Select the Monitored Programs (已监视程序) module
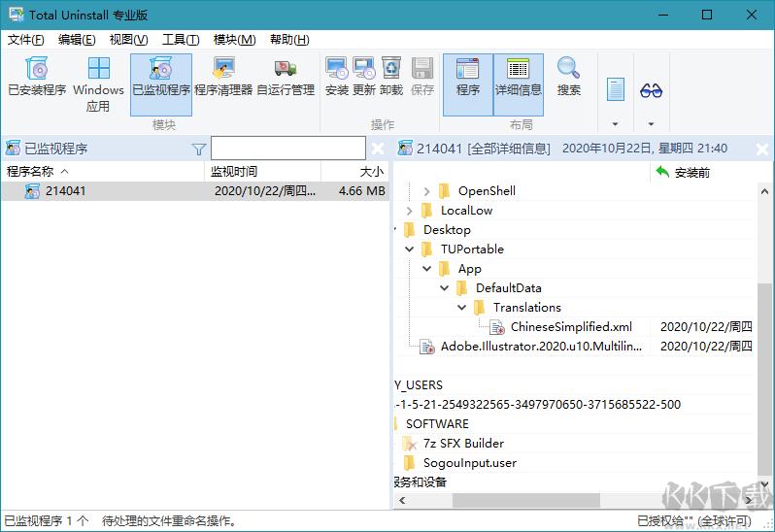Screen dimensions: 775x532 coord(161,84)
